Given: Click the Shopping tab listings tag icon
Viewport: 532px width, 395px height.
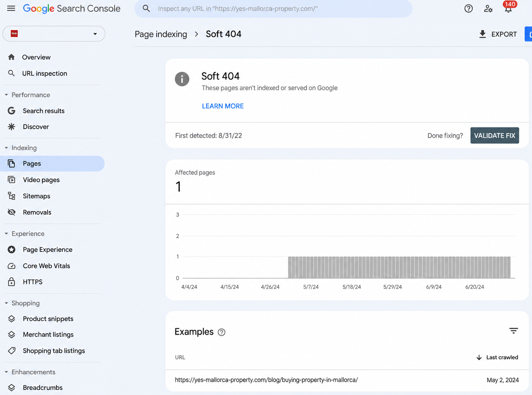Looking at the screenshot, I should click(x=11, y=350).
